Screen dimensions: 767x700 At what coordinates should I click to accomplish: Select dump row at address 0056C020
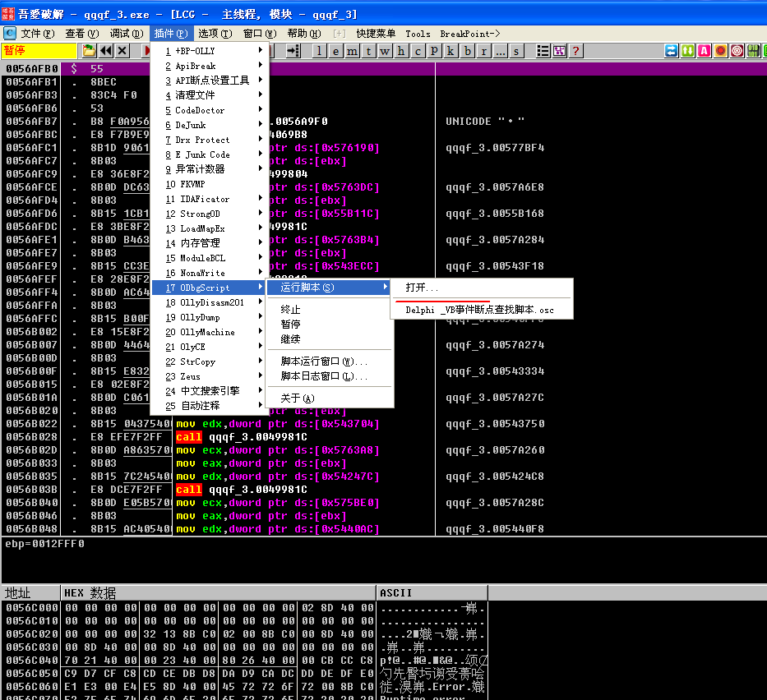(x=245, y=634)
